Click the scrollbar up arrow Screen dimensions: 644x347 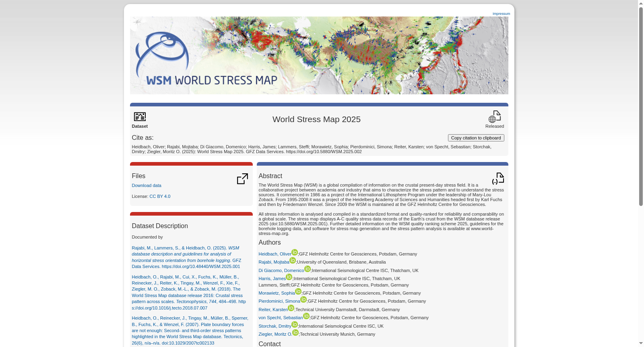(x=641, y=3)
